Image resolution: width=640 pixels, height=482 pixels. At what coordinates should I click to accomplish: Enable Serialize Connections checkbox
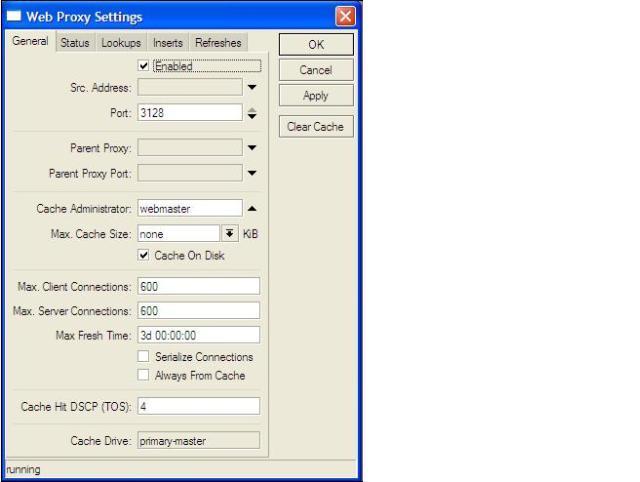click(x=143, y=356)
